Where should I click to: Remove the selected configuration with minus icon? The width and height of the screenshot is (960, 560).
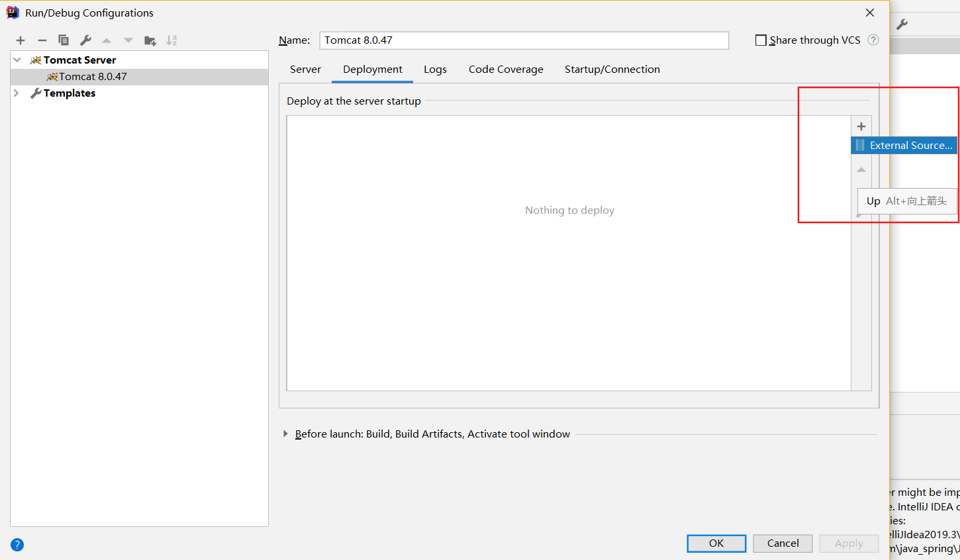[x=42, y=40]
